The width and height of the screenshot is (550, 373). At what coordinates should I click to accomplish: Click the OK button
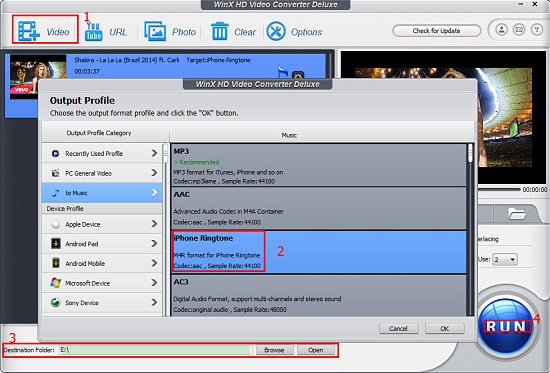pos(445,328)
